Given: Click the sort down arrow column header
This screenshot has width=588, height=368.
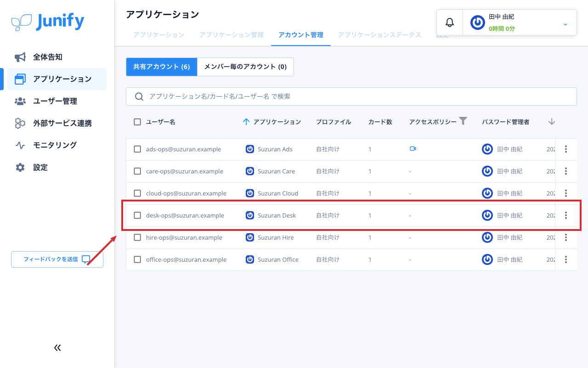Looking at the screenshot, I should pos(552,121).
